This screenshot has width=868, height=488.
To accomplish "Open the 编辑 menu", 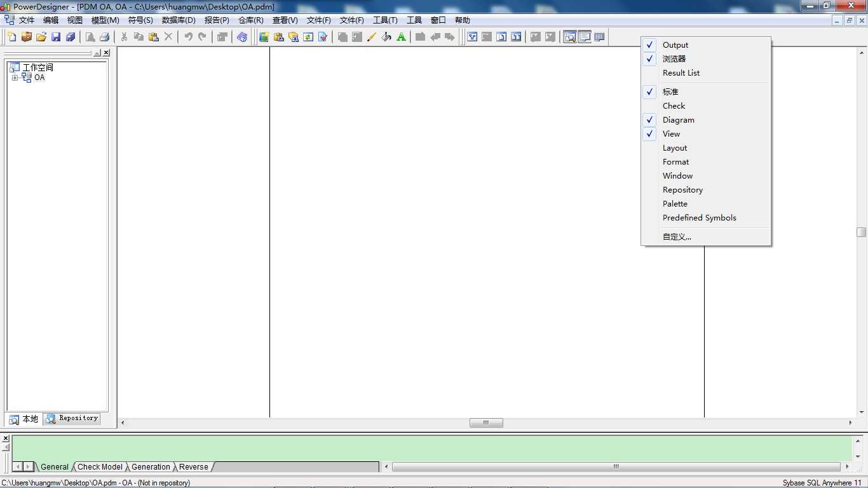I will (x=51, y=20).
